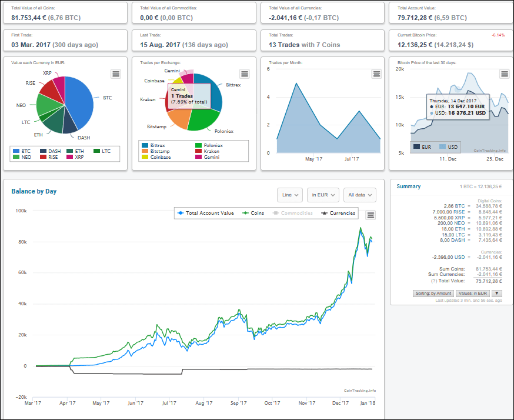Open USD currency link in Summary
Viewport: 514px width, 420px height.
(x=459, y=257)
